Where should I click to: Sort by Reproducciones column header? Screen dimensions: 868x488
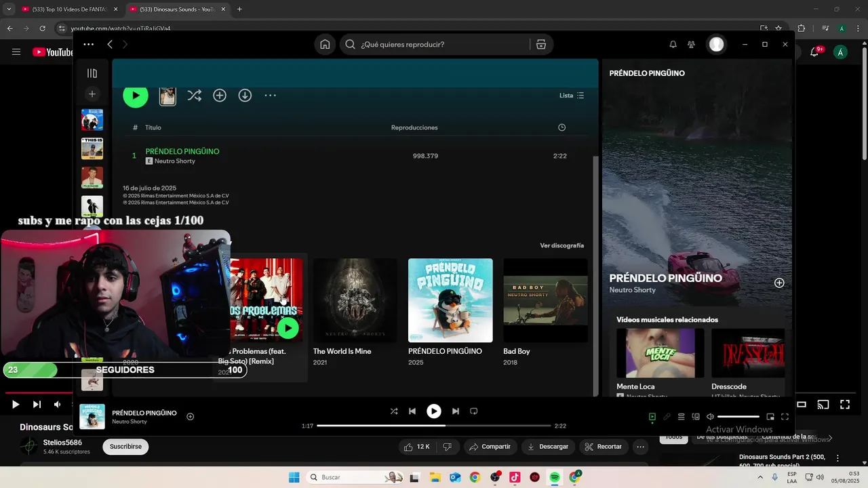(x=414, y=127)
